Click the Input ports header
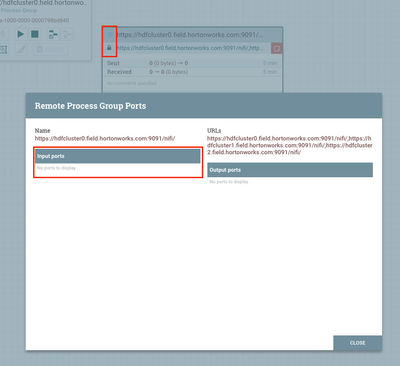 coord(118,156)
